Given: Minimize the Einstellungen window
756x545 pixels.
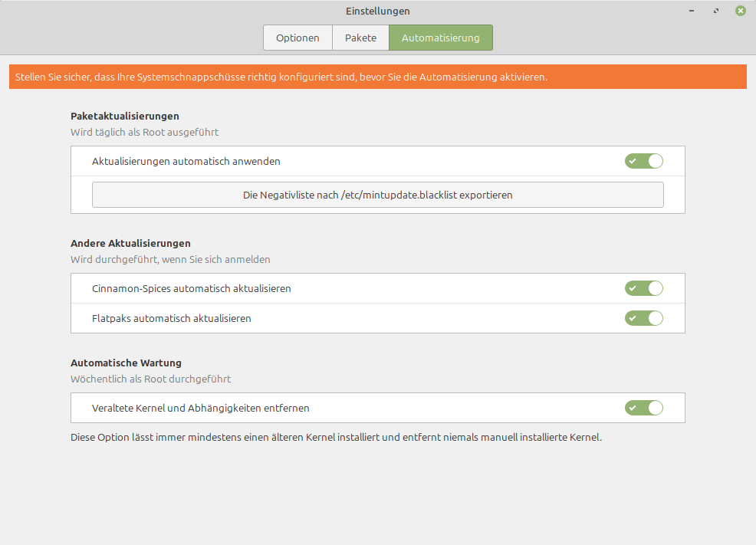Looking at the screenshot, I should pyautogui.click(x=692, y=11).
